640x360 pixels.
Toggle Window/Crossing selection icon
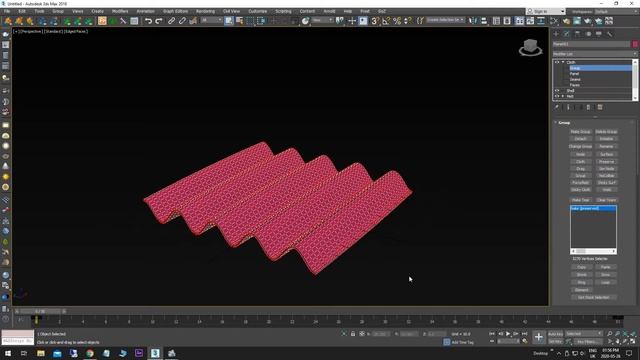click(x=261, y=21)
